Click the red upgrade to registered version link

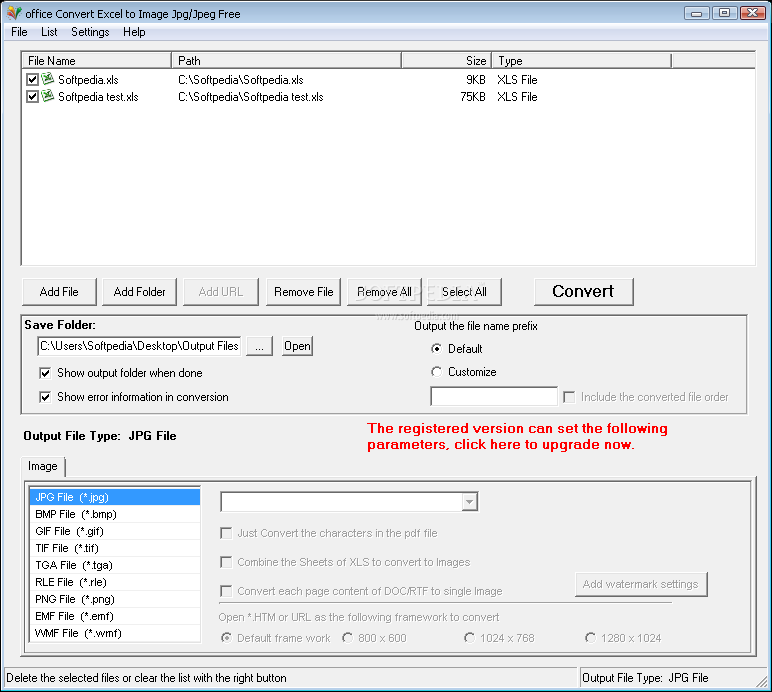click(x=517, y=437)
